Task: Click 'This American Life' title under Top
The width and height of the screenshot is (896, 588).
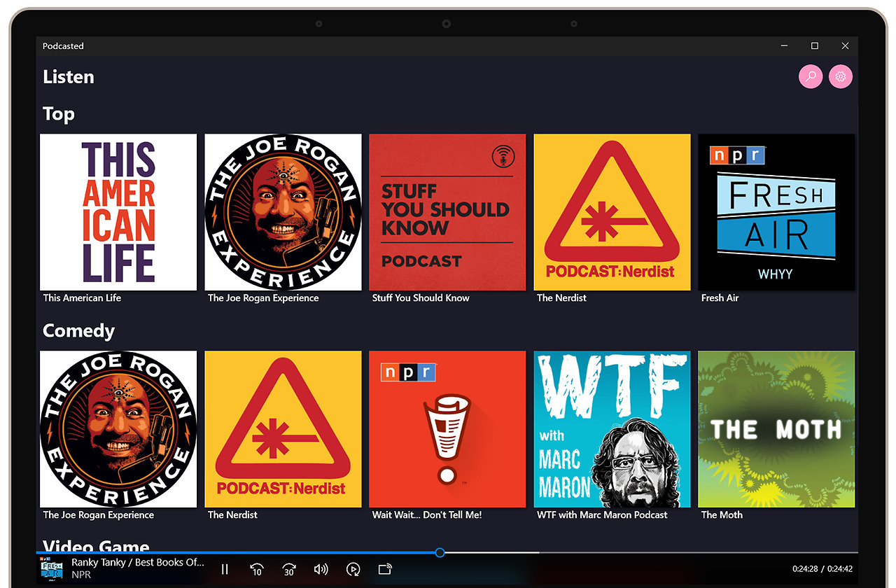Action: [82, 297]
